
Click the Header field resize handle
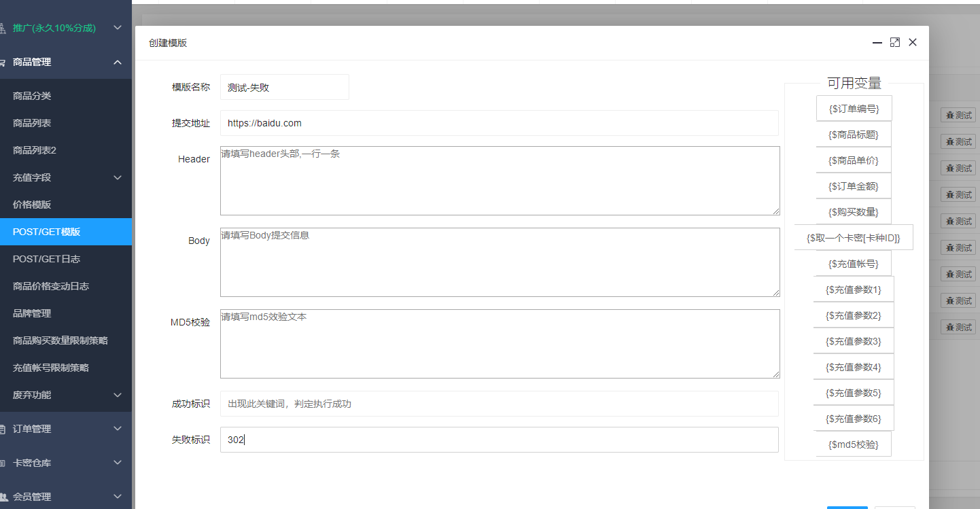click(x=775, y=211)
